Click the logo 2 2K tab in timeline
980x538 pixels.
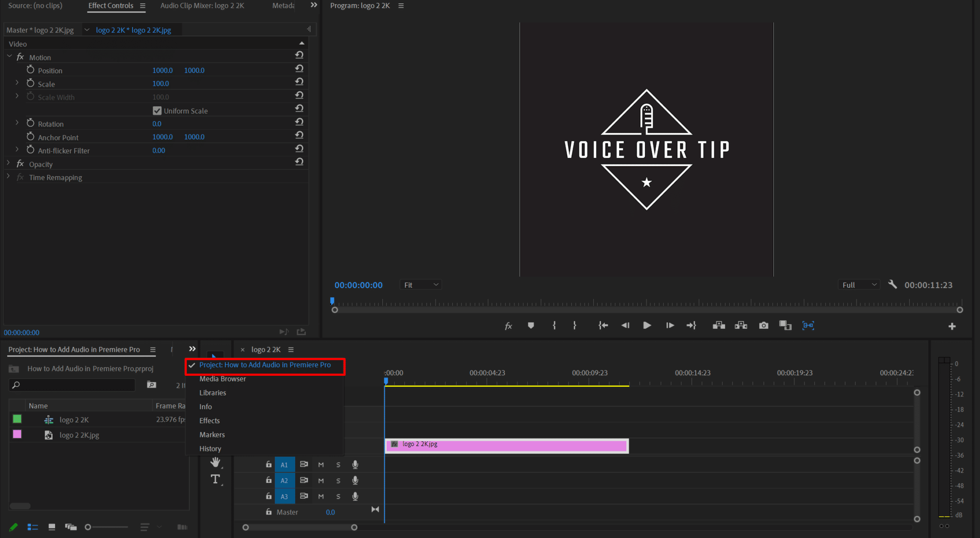coord(266,349)
